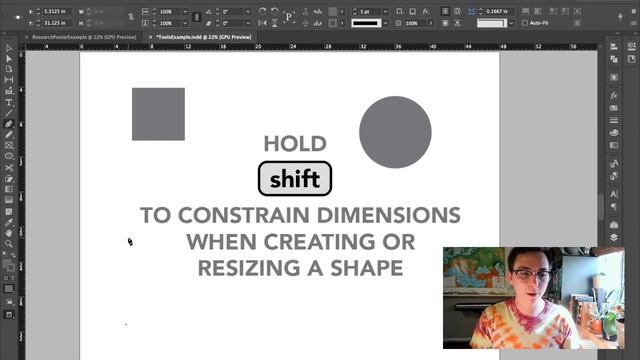The width and height of the screenshot is (640, 360).
Task: Open the fx effects button in control bar
Action: 425,11
